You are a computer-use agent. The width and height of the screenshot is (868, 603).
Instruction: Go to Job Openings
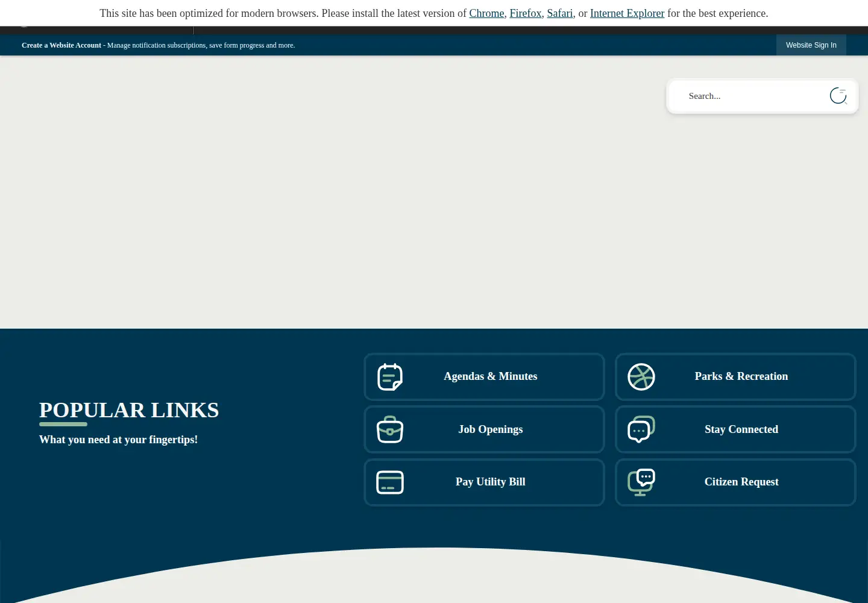pyautogui.click(x=484, y=429)
